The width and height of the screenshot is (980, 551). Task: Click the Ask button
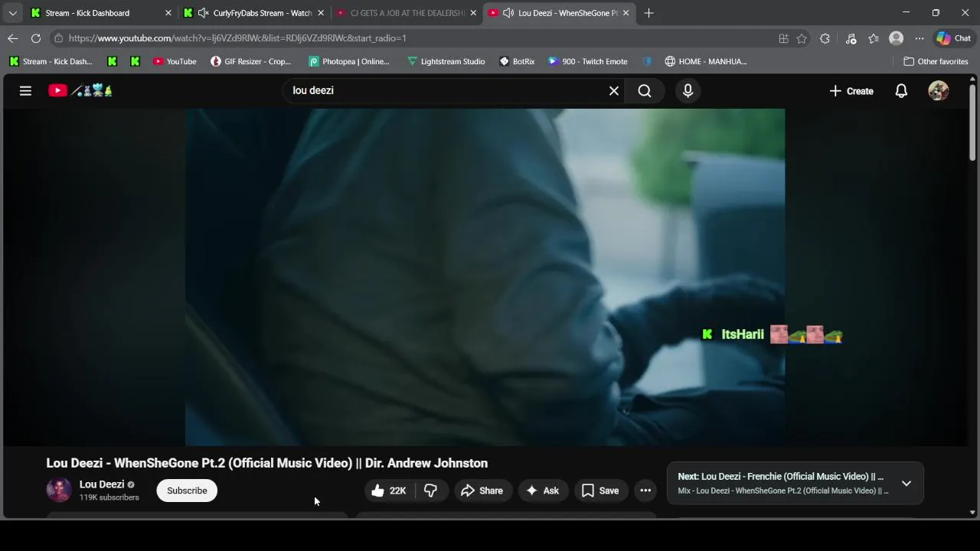click(542, 491)
